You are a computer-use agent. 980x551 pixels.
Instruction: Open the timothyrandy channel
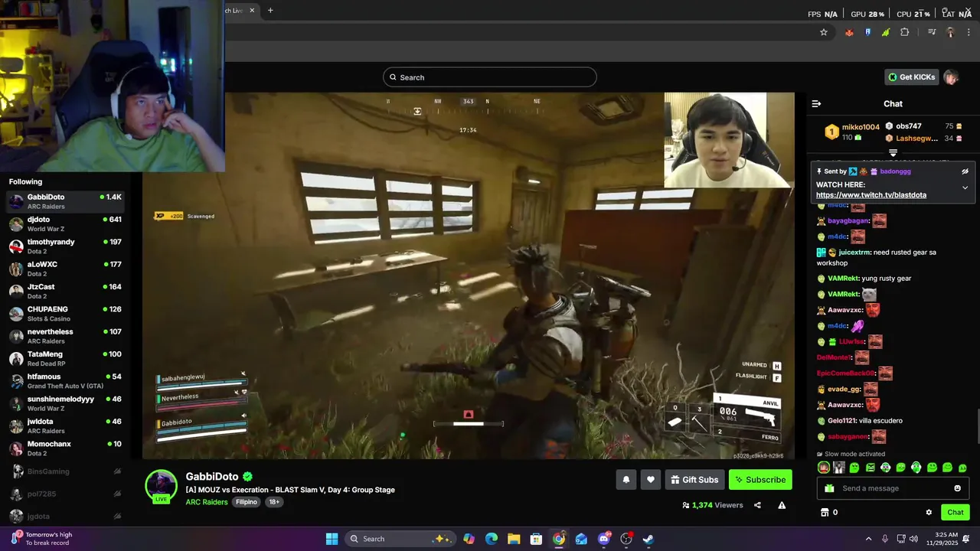65,246
